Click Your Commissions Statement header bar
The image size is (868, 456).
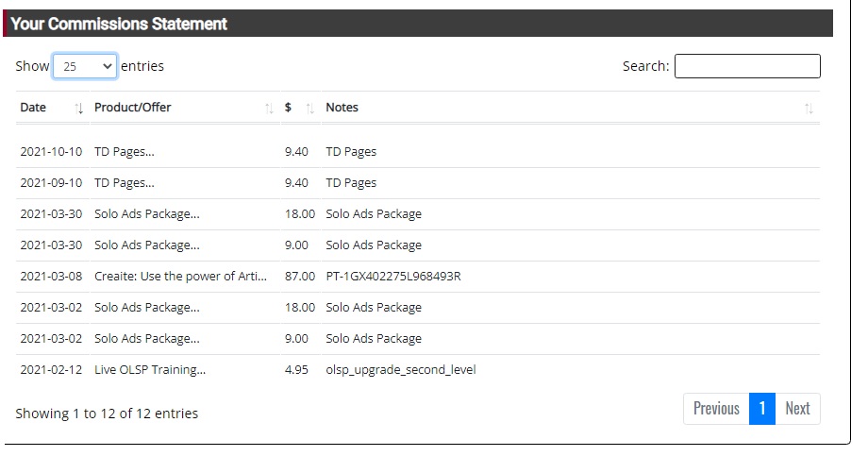click(418, 24)
